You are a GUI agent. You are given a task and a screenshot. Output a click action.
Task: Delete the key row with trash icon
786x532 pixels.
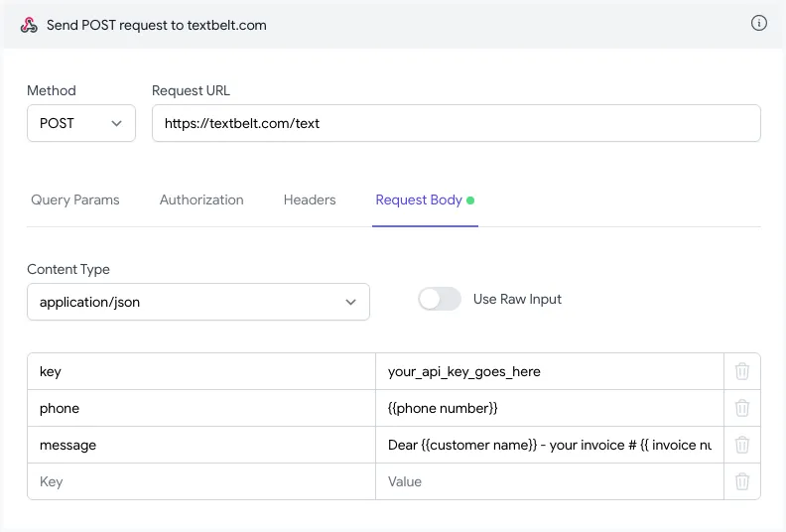pyautogui.click(x=741, y=371)
